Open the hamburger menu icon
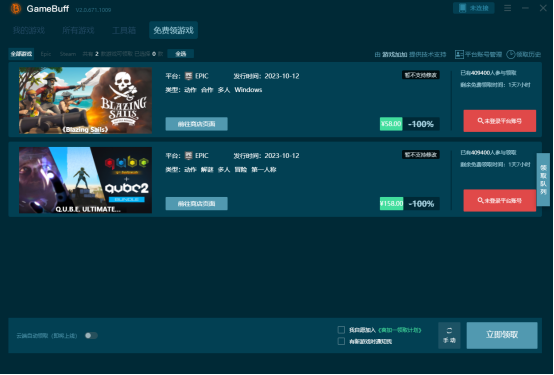This screenshot has height=375, width=554. pos(507,8)
